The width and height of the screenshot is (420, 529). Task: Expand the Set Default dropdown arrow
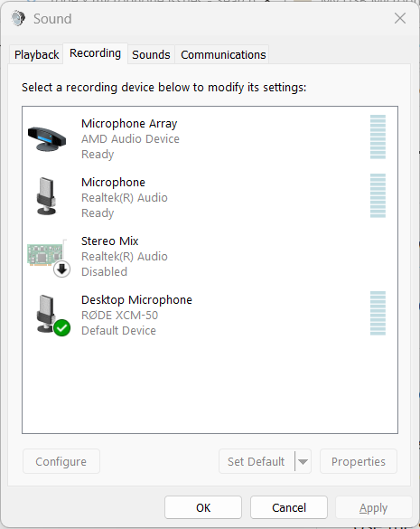pos(303,461)
